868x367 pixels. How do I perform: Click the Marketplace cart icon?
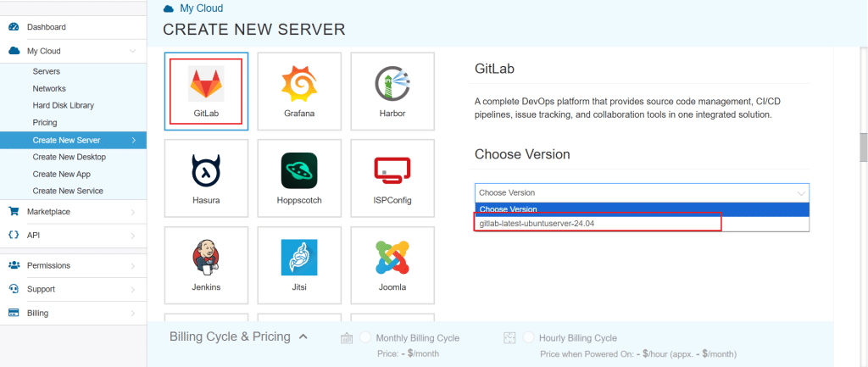[x=14, y=211]
